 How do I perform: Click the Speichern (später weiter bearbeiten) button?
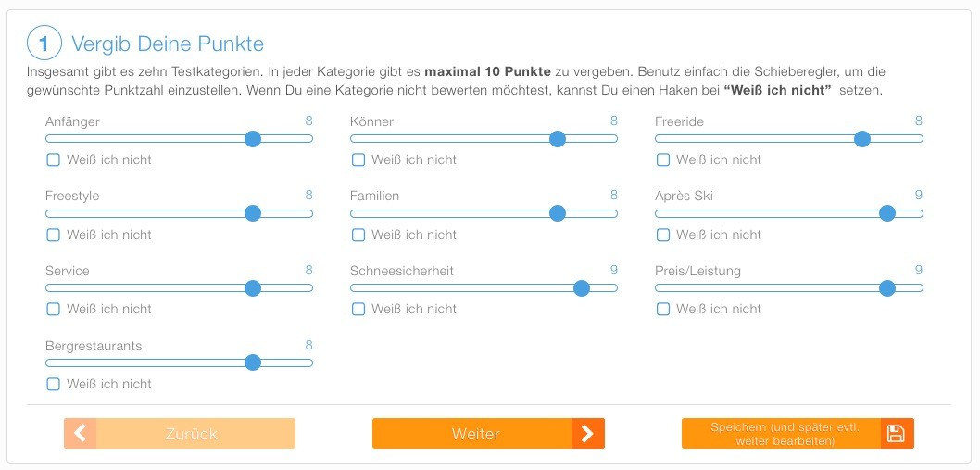coord(785,433)
